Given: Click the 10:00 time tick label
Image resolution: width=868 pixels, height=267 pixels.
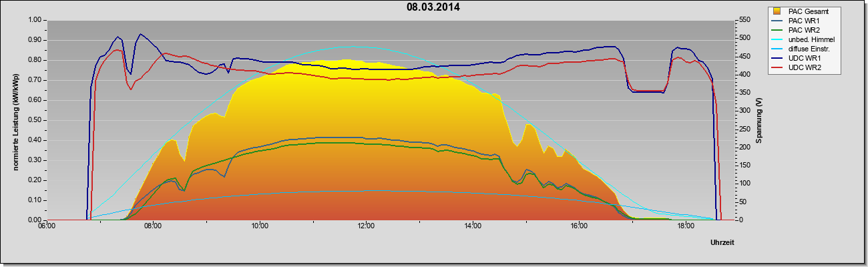Looking at the screenshot, I should (x=260, y=227).
